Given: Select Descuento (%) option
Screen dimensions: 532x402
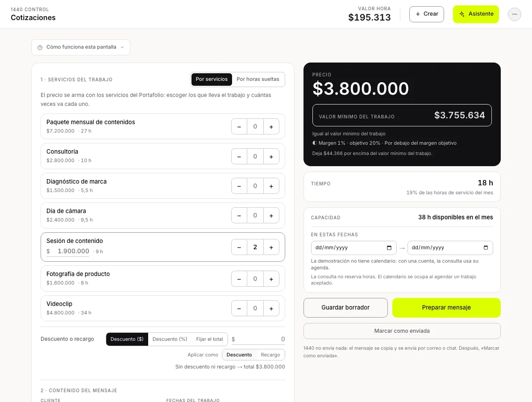Looking at the screenshot, I should [170, 339].
